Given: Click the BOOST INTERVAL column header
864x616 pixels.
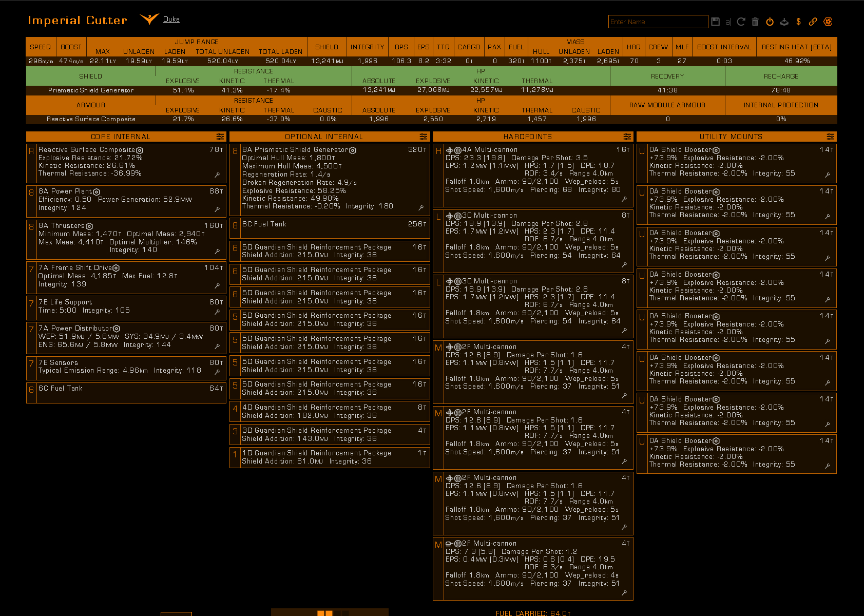Looking at the screenshot, I should (724, 47).
